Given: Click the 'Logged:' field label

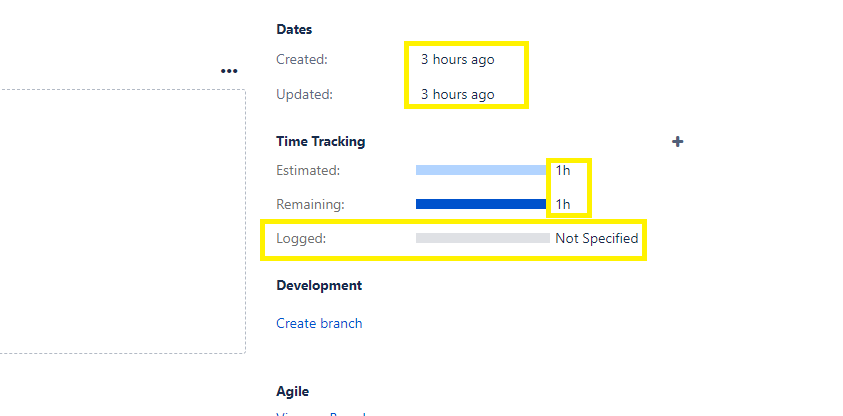Looking at the screenshot, I should click(301, 238).
